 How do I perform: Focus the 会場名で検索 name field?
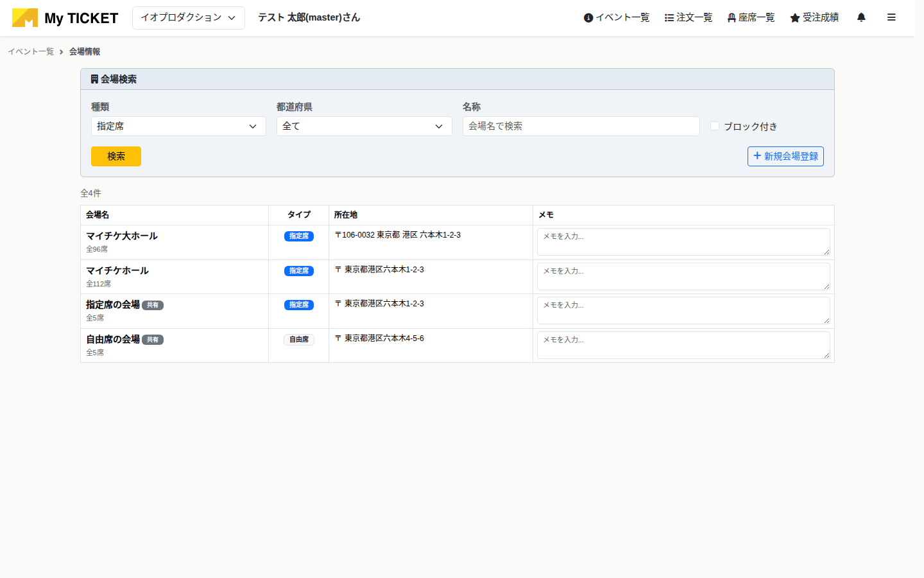(581, 126)
